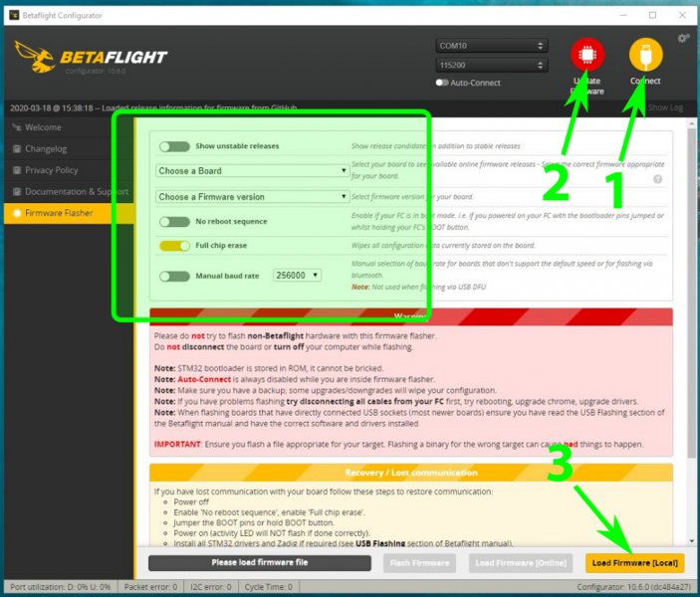Open the COM10 port selector
Screen dimensions: 700x597
tap(492, 46)
